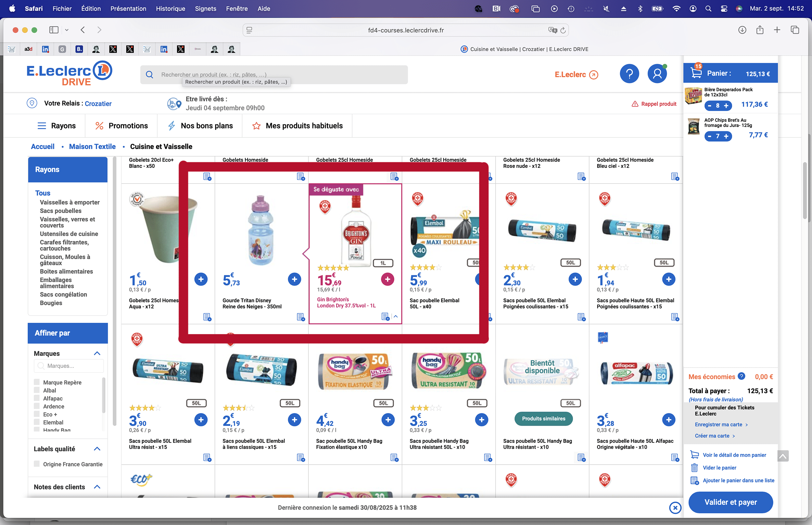Add Gourde Tritan Disney to a shopping list

[301, 317]
